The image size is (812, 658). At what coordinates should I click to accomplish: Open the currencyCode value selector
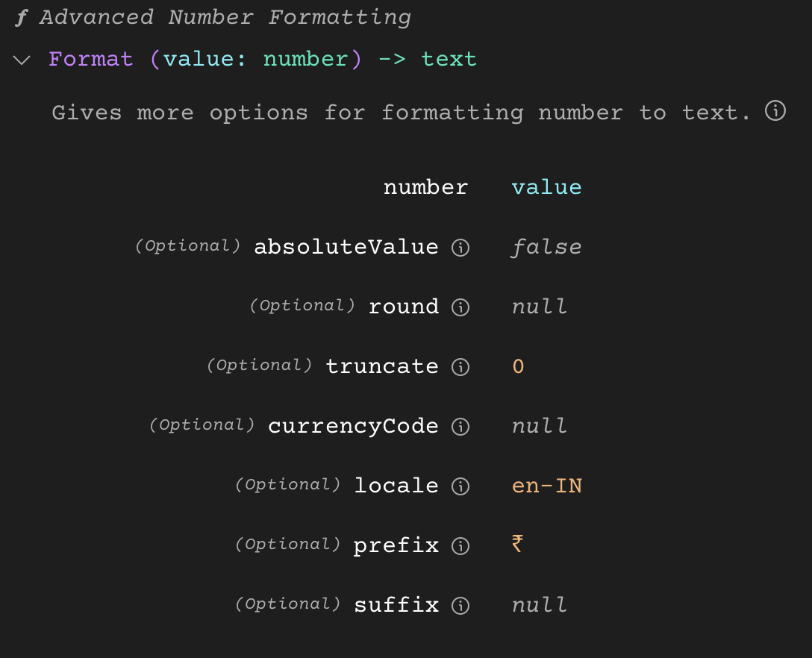[x=539, y=426]
